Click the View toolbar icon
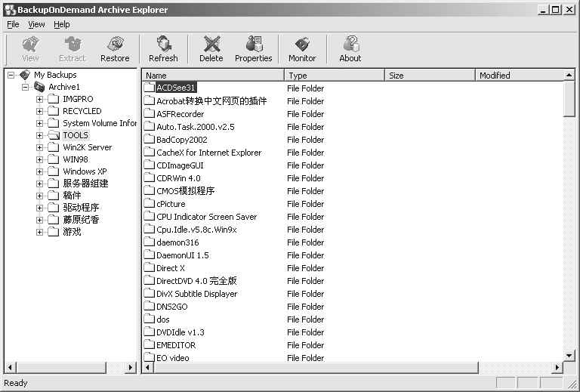580x392 pixels. [30, 44]
